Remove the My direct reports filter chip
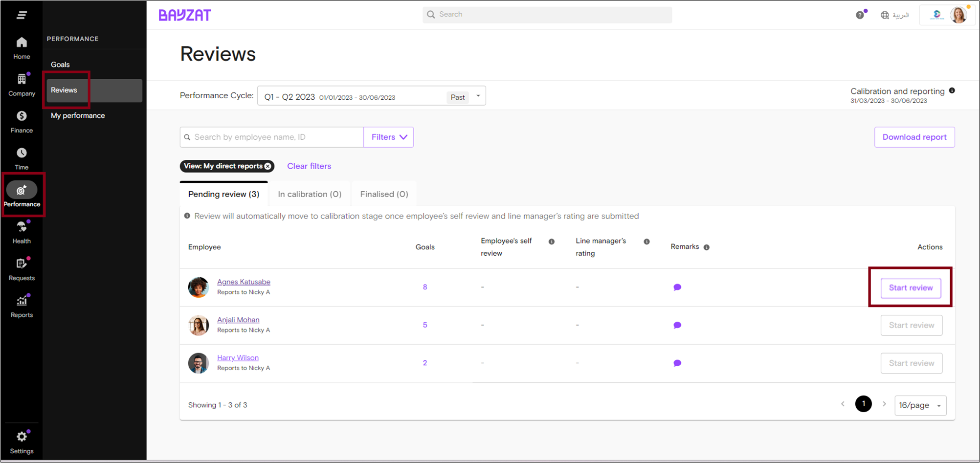The width and height of the screenshot is (980, 463). click(268, 166)
